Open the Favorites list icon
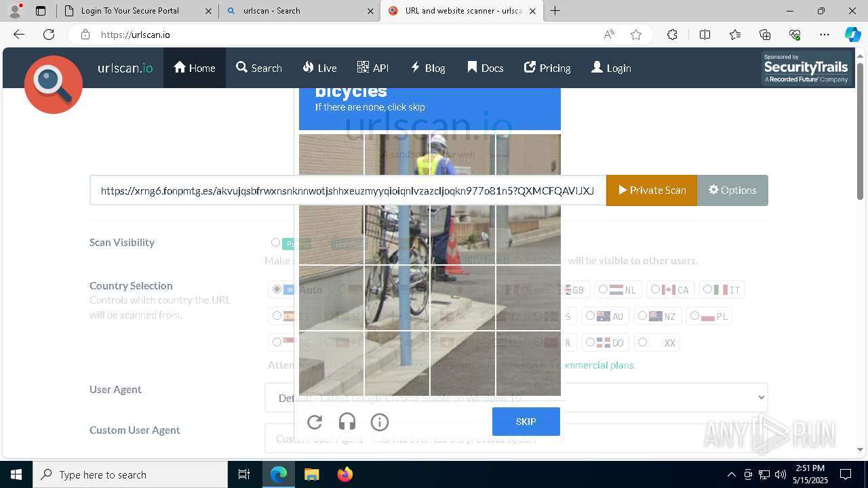Screen dimensions: 868x488 [735, 35]
